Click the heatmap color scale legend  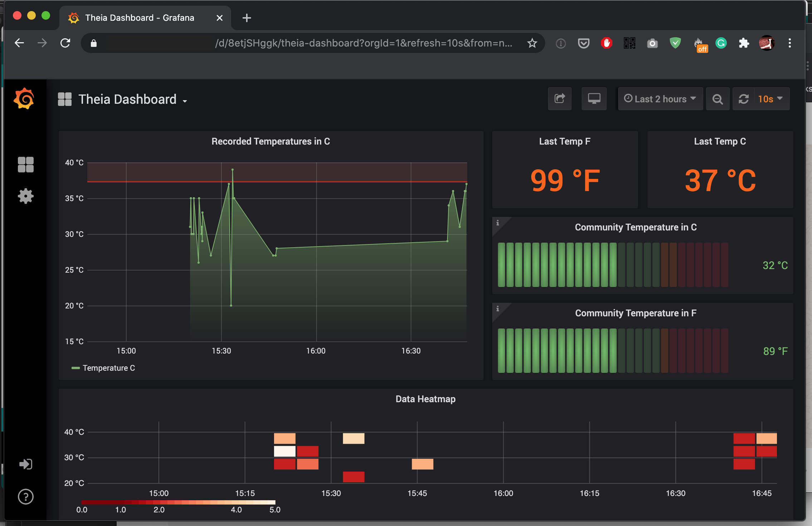tap(178, 502)
